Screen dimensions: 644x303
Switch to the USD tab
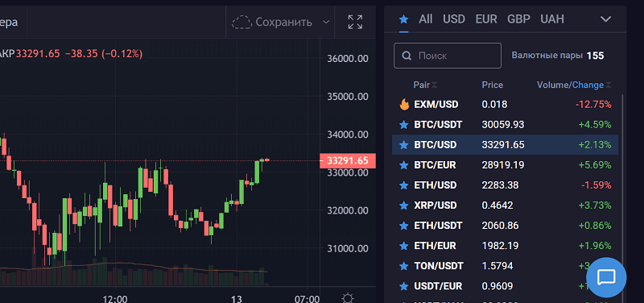pyautogui.click(x=454, y=19)
